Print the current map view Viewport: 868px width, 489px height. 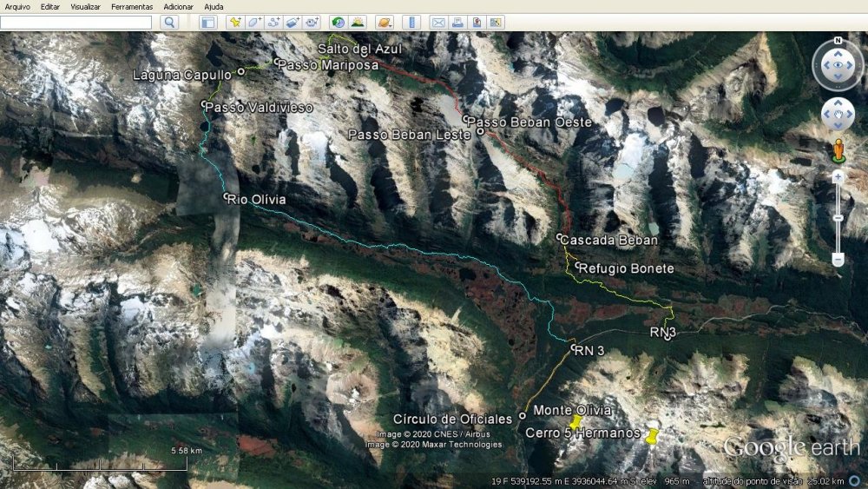click(457, 23)
